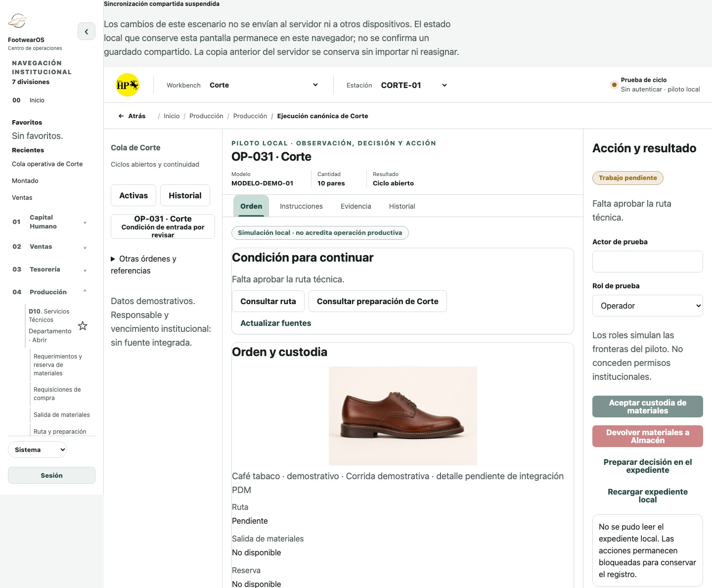Click the 10 pares quantity value
712x588 pixels.
331,183
